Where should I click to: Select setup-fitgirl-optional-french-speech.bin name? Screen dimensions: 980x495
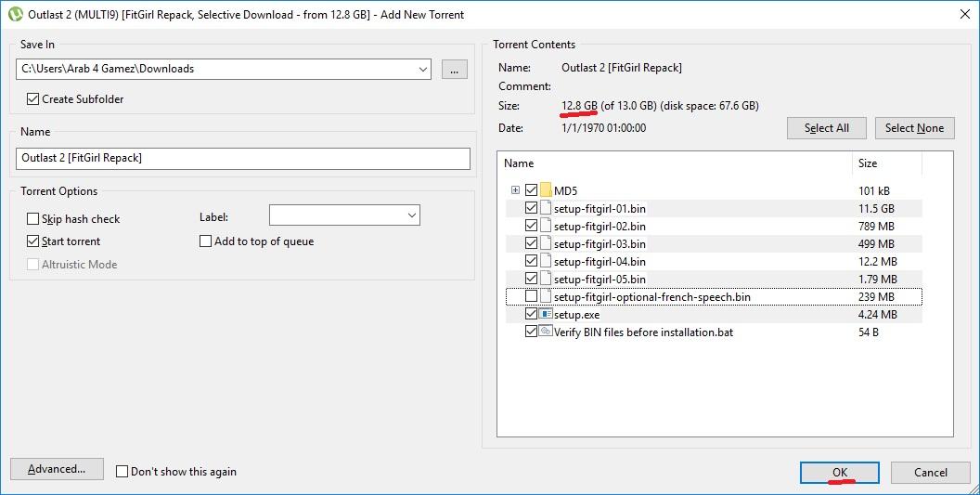click(x=651, y=296)
